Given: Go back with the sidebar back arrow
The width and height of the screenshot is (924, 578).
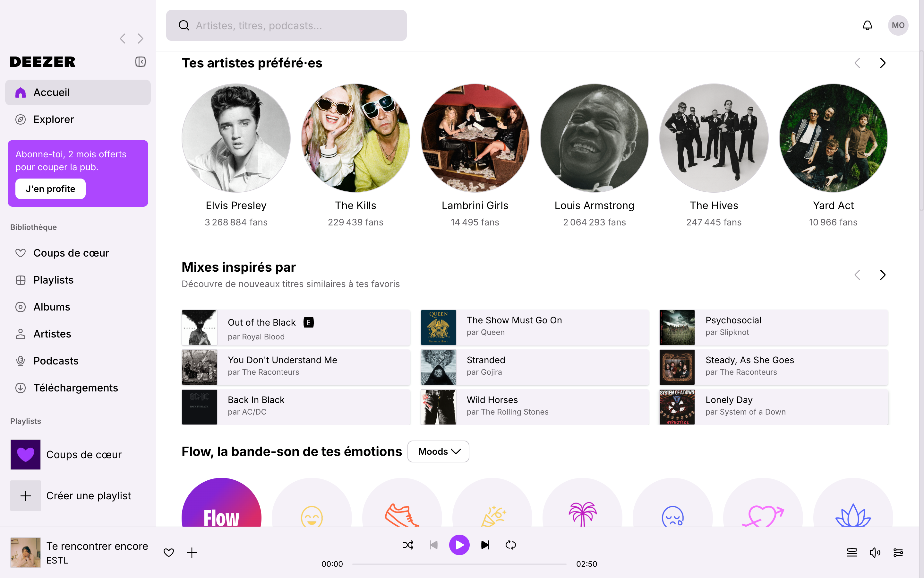Looking at the screenshot, I should pyautogui.click(x=123, y=39).
